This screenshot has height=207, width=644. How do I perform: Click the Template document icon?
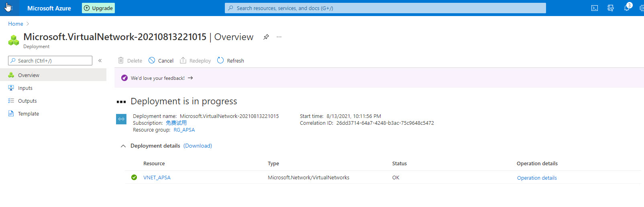[x=11, y=114]
